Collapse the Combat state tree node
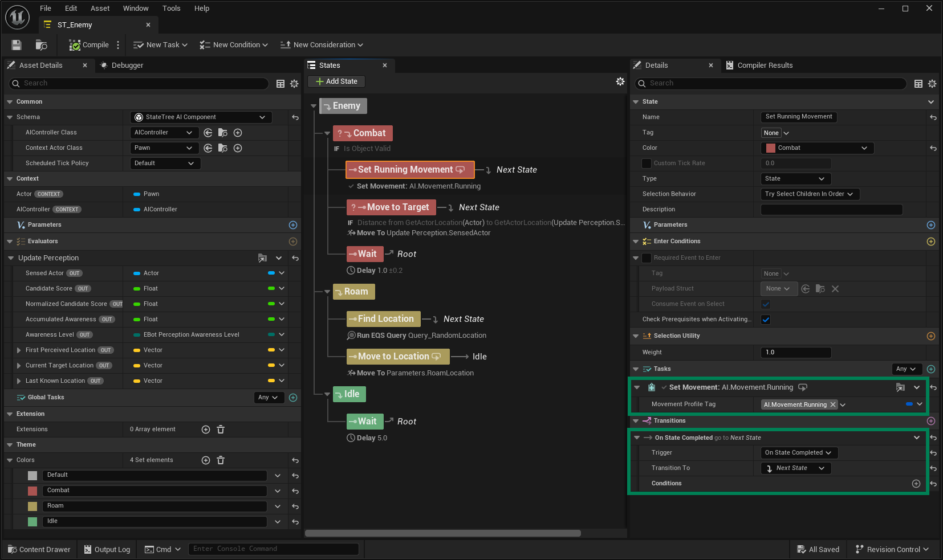The width and height of the screenshot is (943, 560). [327, 133]
